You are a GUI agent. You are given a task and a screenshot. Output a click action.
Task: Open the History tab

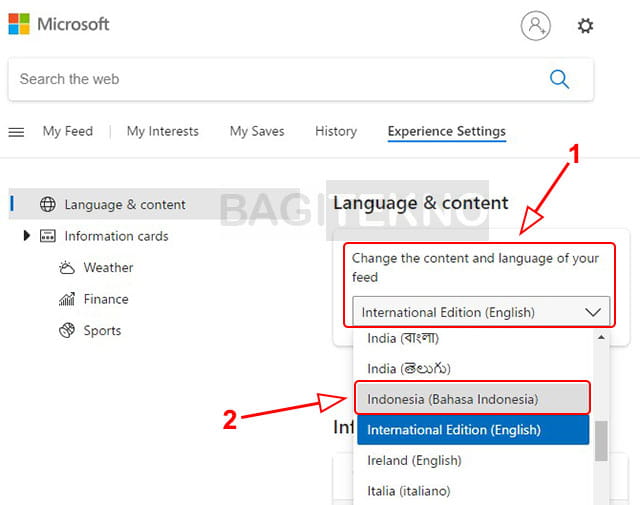(x=336, y=131)
